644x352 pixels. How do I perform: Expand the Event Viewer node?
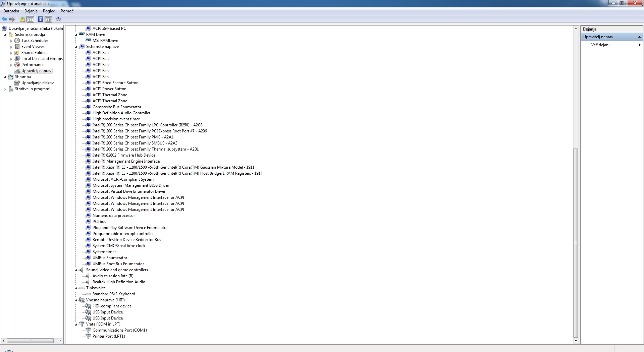(x=11, y=47)
